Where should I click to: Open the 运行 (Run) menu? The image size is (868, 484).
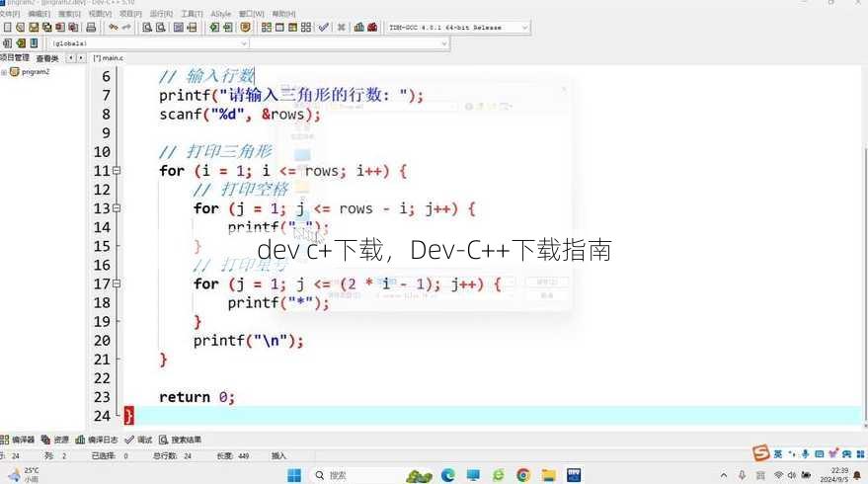(161, 13)
